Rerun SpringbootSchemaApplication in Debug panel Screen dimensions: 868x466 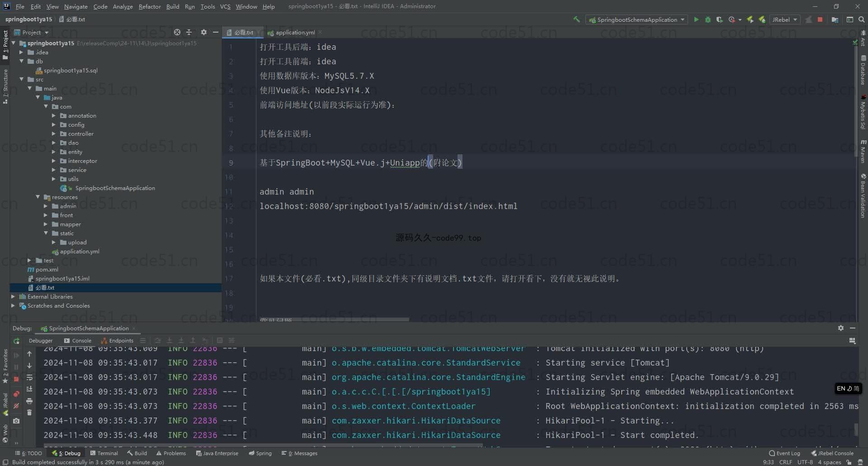(16, 341)
